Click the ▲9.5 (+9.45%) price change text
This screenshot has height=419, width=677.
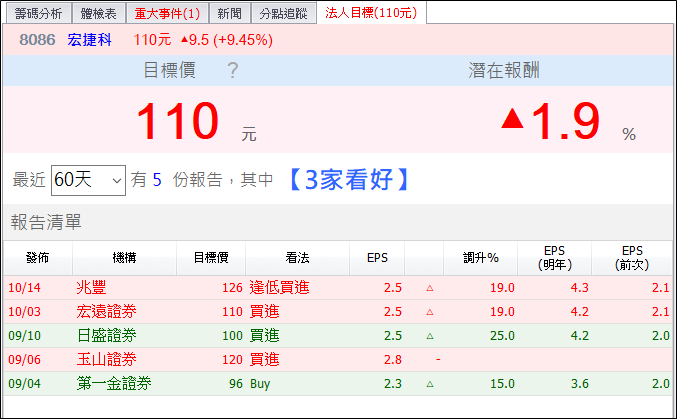(x=227, y=40)
